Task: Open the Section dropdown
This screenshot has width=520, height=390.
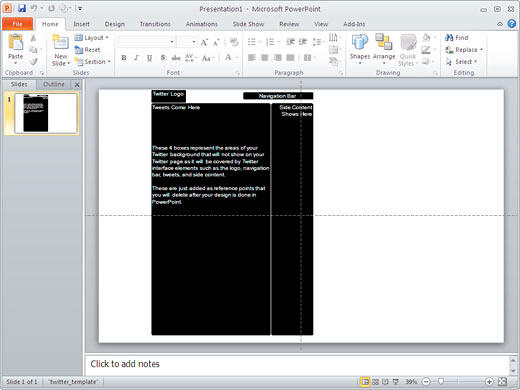Action: [x=93, y=62]
